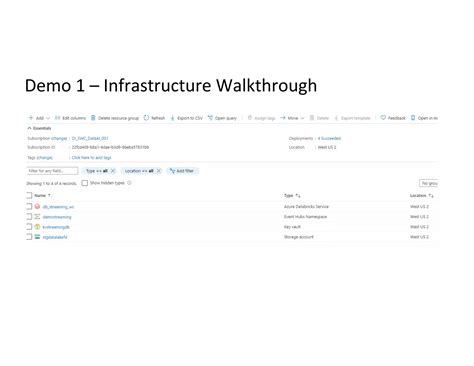Select Delete resource group label
Screen dimensions: 474x366
point(118,118)
